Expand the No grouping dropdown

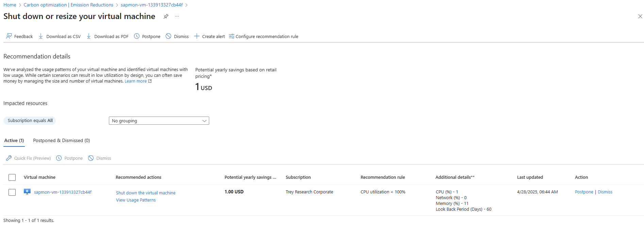click(x=159, y=121)
